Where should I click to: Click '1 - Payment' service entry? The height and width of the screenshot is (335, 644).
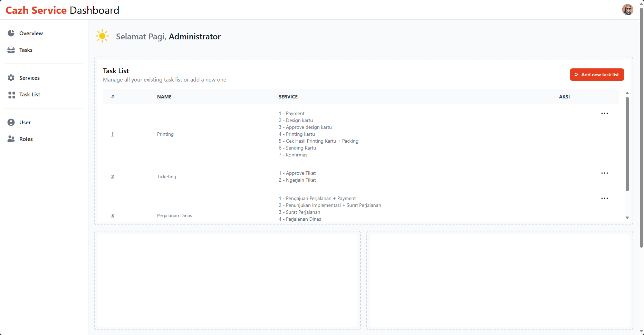292,113
